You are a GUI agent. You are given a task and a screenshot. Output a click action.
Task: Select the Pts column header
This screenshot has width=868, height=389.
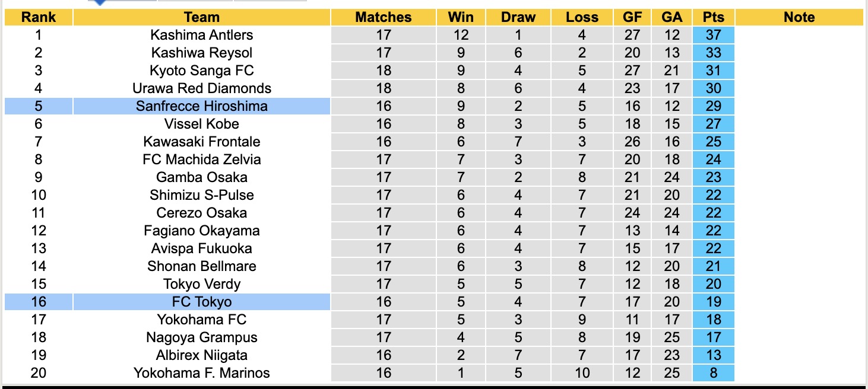[713, 17]
